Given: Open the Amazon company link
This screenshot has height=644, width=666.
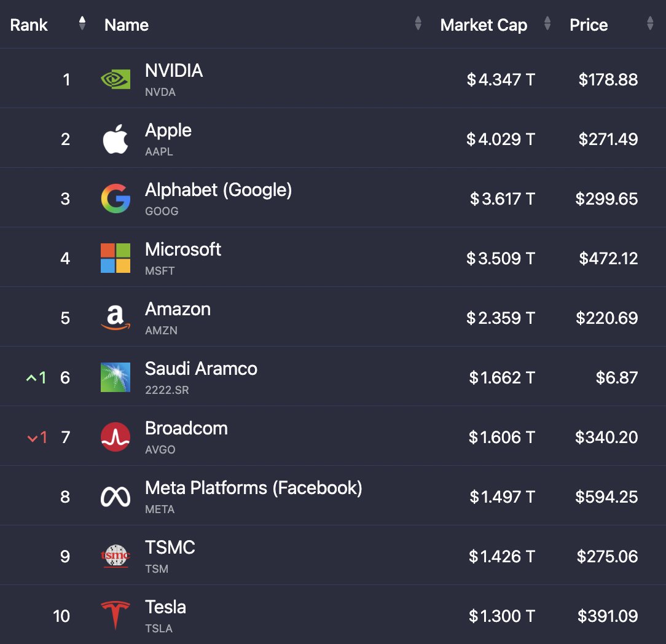Looking at the screenshot, I should 178,309.
